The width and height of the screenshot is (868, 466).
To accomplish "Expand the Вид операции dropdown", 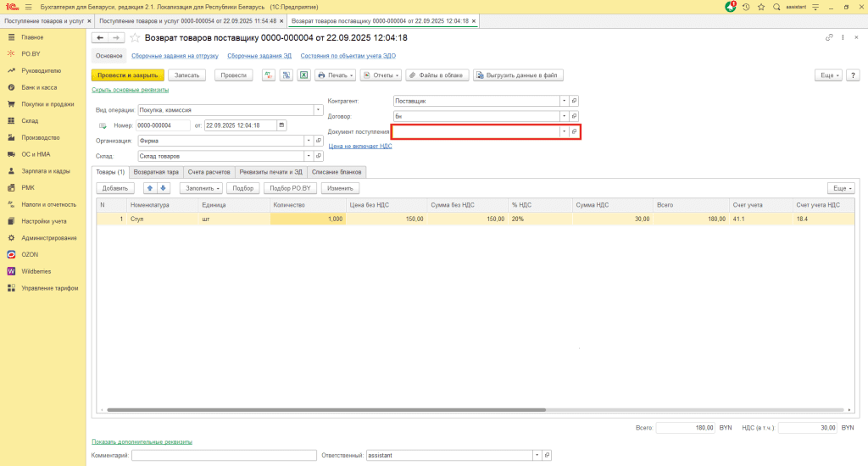I will 307,109.
